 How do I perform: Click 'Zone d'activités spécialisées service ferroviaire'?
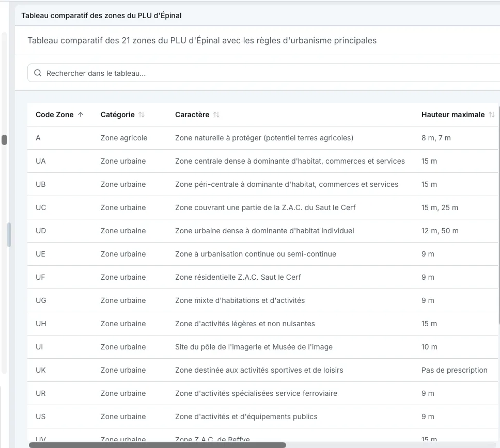[256, 394]
